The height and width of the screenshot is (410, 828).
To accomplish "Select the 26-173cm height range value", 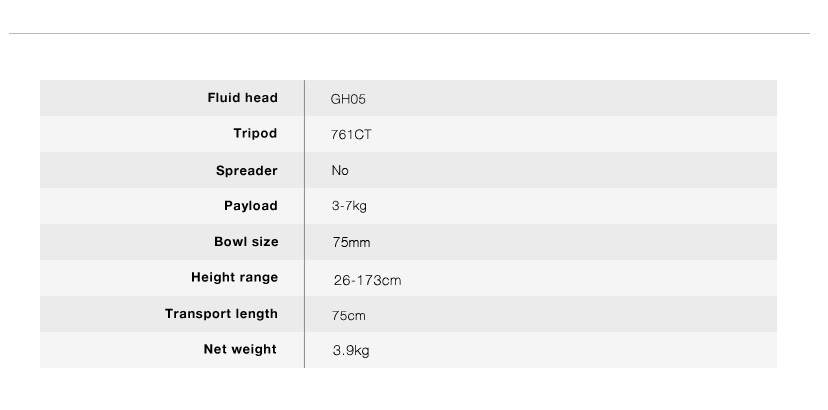I will tap(367, 280).
